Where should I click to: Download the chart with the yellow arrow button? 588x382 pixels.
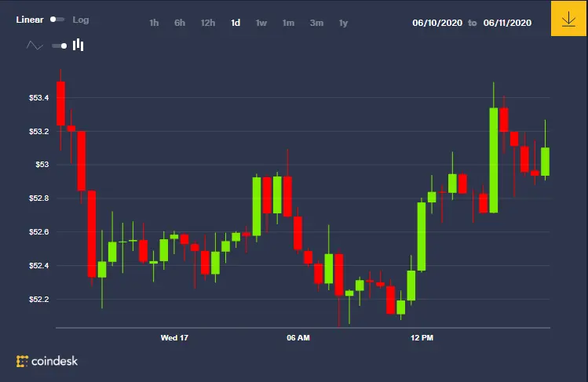(x=568, y=19)
